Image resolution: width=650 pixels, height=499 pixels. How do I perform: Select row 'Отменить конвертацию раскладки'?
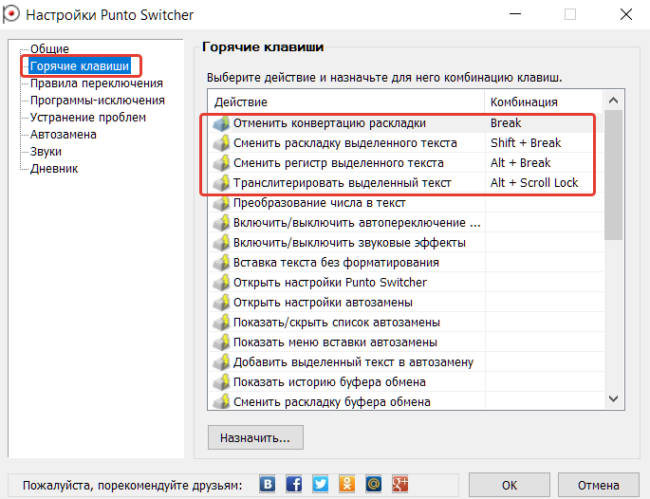[406, 123]
